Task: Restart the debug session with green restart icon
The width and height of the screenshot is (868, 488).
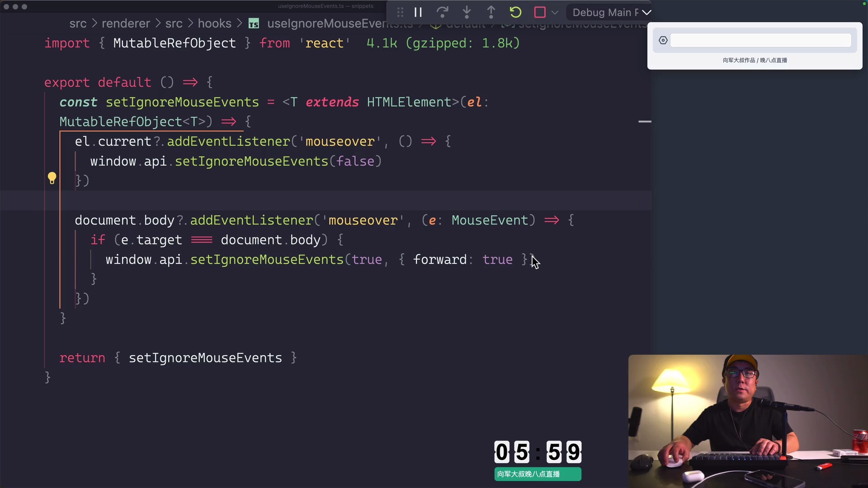Action: [515, 12]
